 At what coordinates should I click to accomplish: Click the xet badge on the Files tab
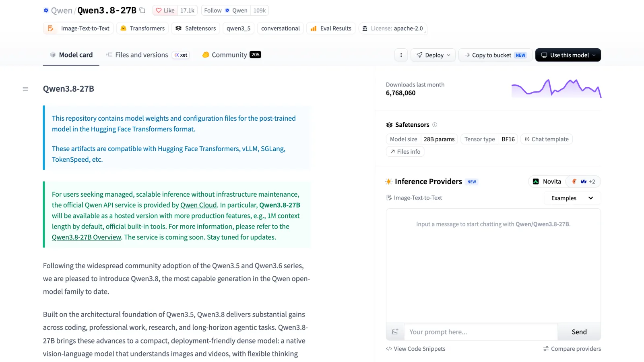[x=181, y=55]
